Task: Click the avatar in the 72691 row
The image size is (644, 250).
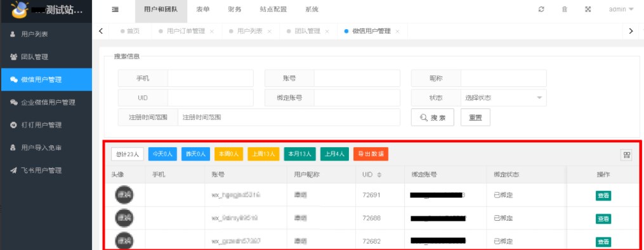Action: 124,195
